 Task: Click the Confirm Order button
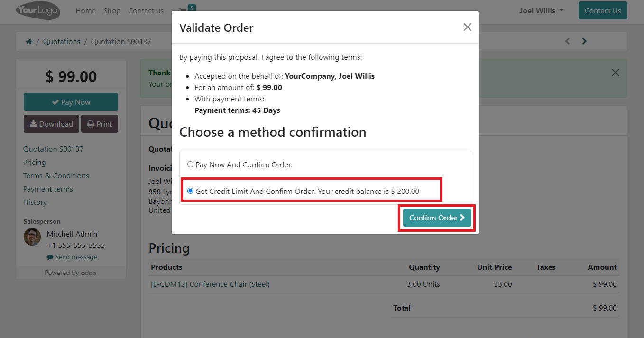437,218
